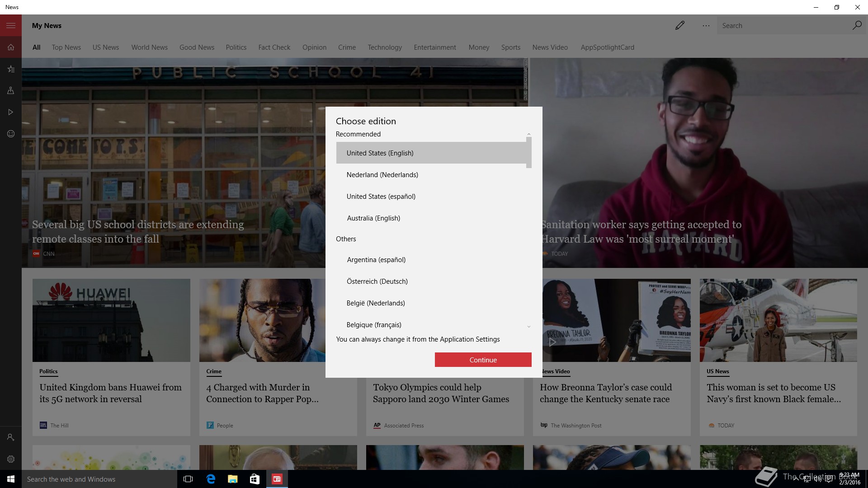
Task: Open Task View on the taskbar
Action: click(x=188, y=479)
